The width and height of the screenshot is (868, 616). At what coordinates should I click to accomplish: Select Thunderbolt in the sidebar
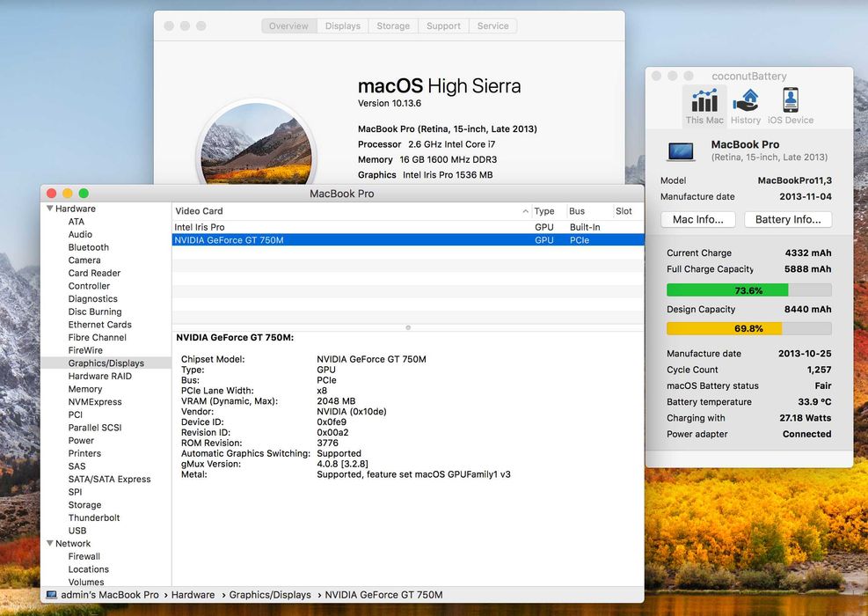[94, 517]
